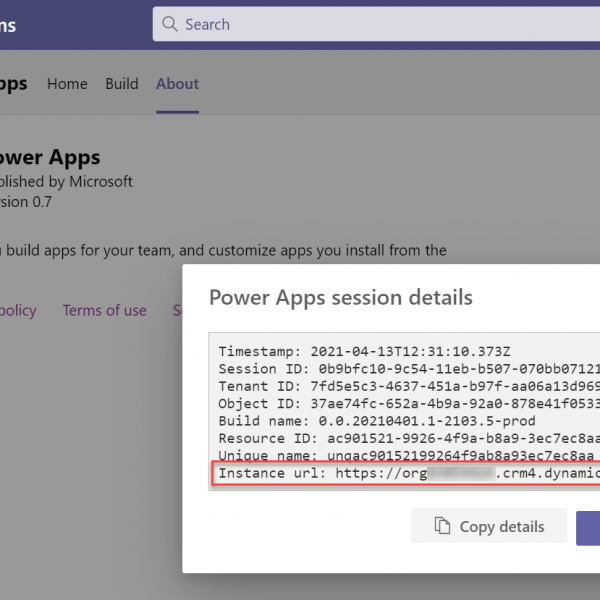Screen dimensions: 600x600
Task: Click the Build name line
Action: click(x=377, y=421)
